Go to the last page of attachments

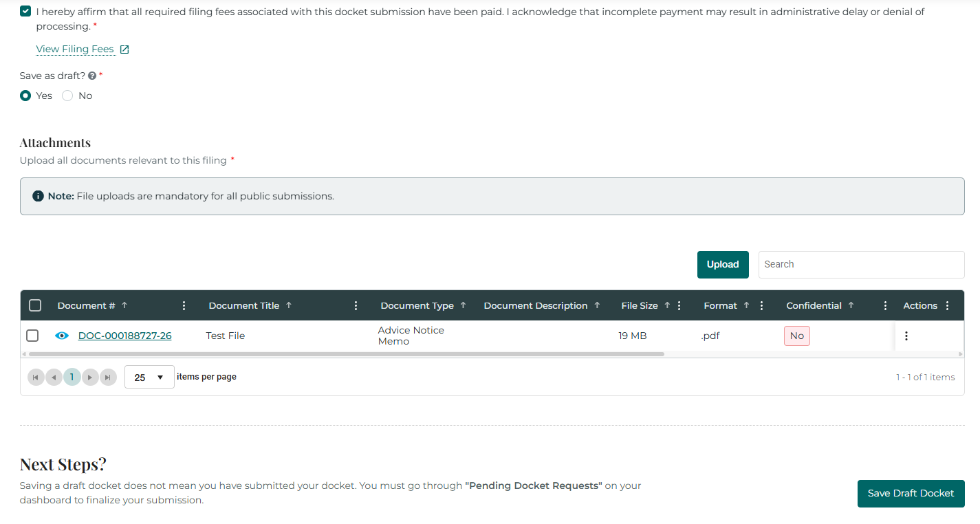[108, 377]
